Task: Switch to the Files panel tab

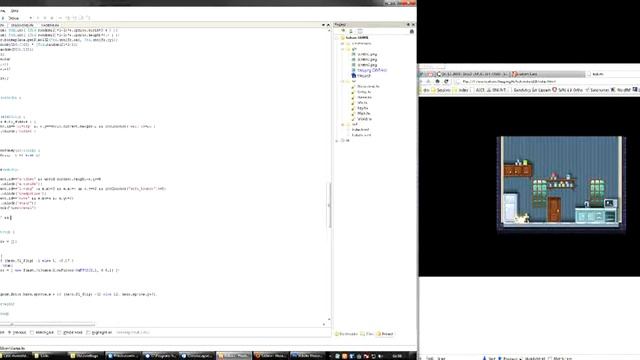Action: click(x=367, y=334)
